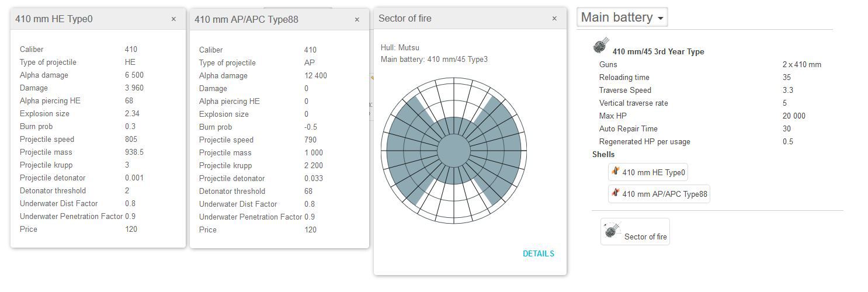Follow the DETAILS link in Sector of fire
Screen dimensions: 868x292
(x=538, y=253)
